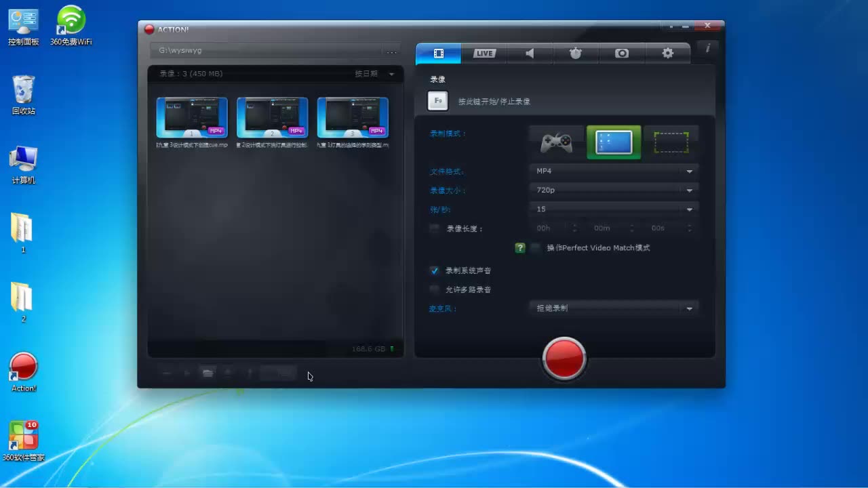Click the big red record button
Viewport: 868px width, 488px height.
tap(564, 358)
